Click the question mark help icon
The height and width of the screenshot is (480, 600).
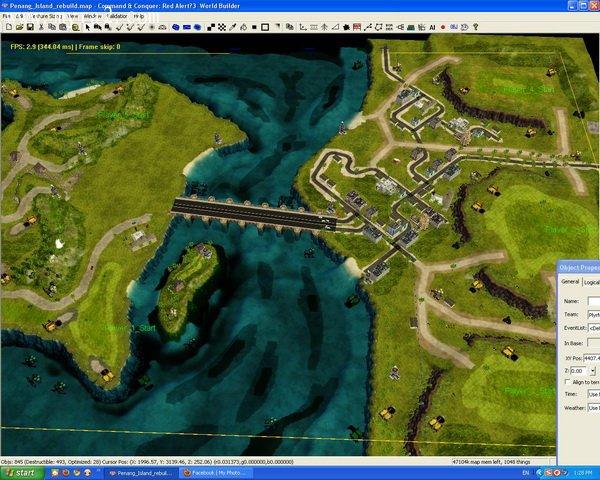(475, 27)
